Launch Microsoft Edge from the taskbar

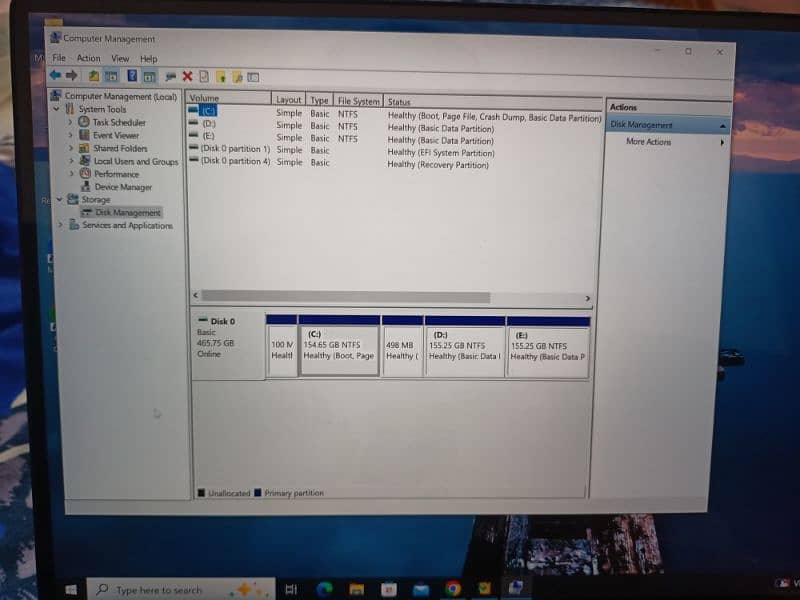coord(324,589)
